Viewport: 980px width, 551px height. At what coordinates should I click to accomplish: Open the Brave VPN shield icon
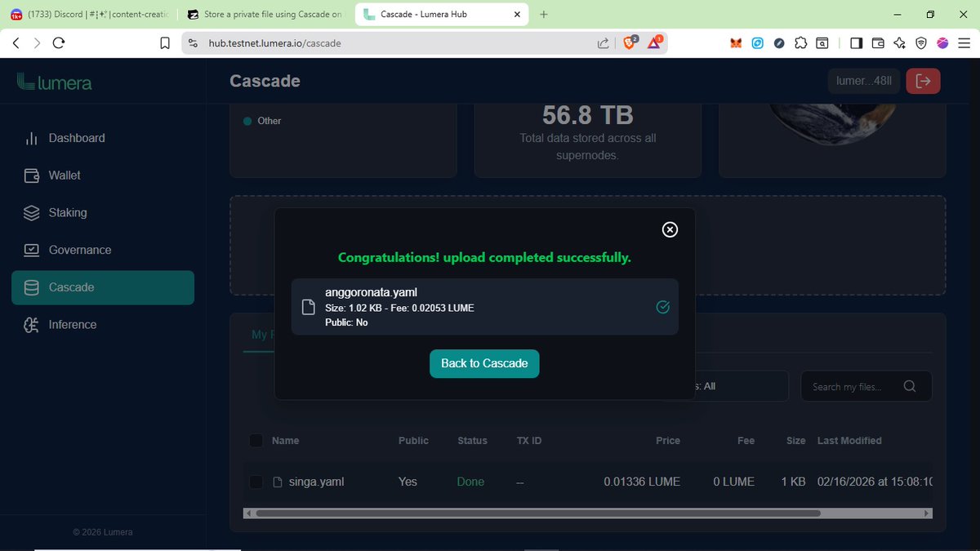pos(921,43)
